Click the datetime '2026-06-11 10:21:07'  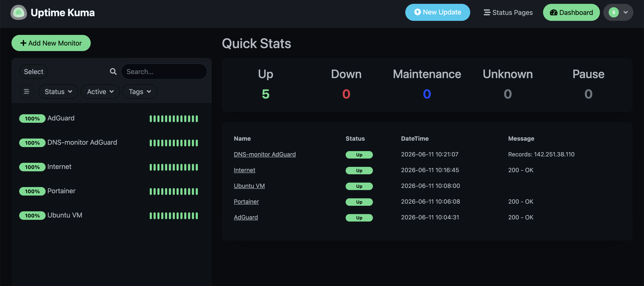click(430, 154)
